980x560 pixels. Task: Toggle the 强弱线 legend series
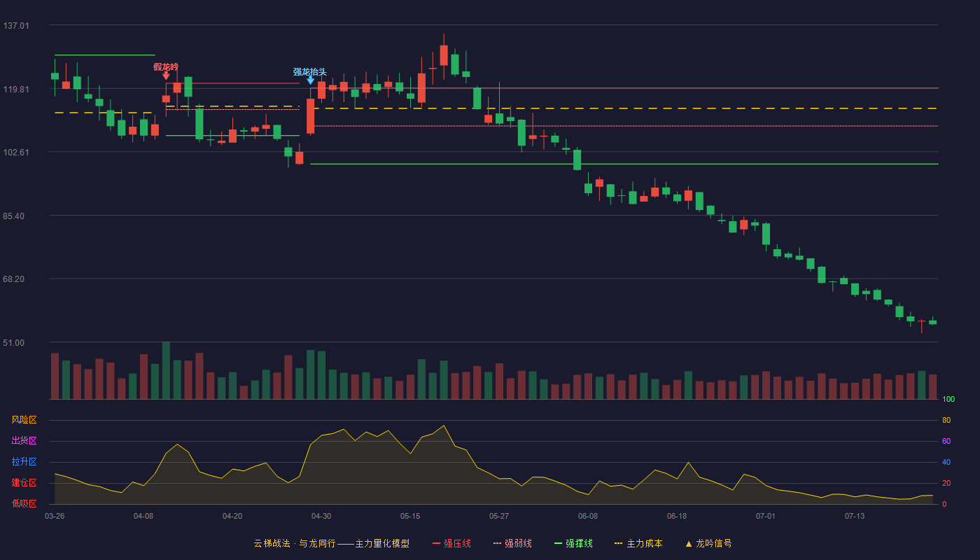pyautogui.click(x=512, y=543)
